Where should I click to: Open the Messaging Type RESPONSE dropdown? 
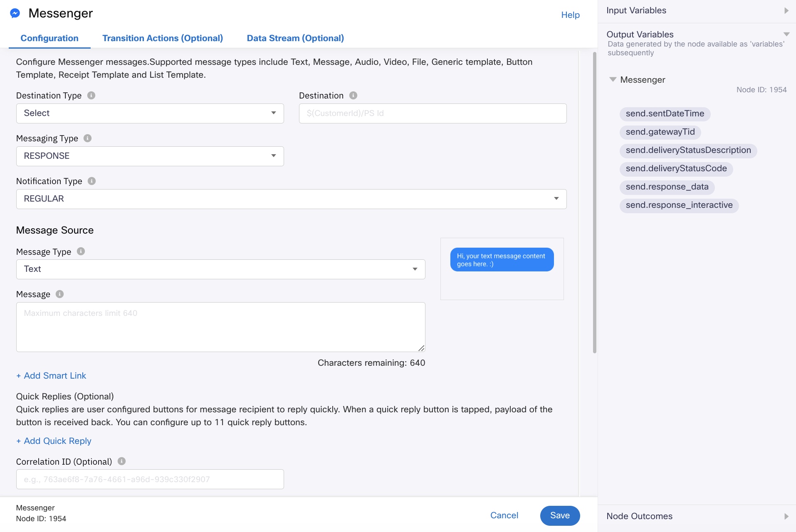tap(150, 156)
